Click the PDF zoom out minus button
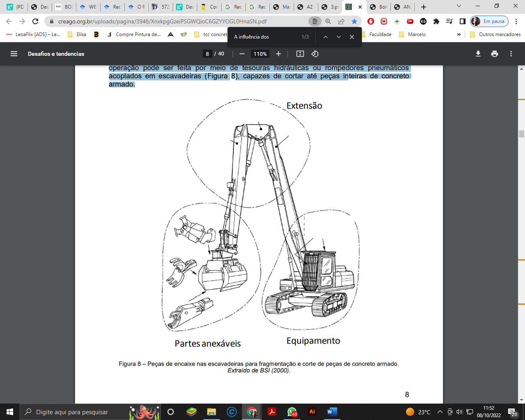Viewport: 525px width, 420px height. pyautogui.click(x=242, y=54)
